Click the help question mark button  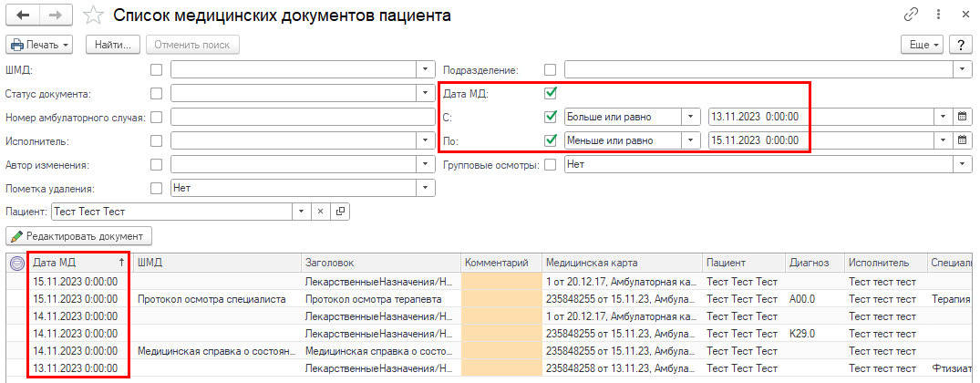[x=958, y=45]
